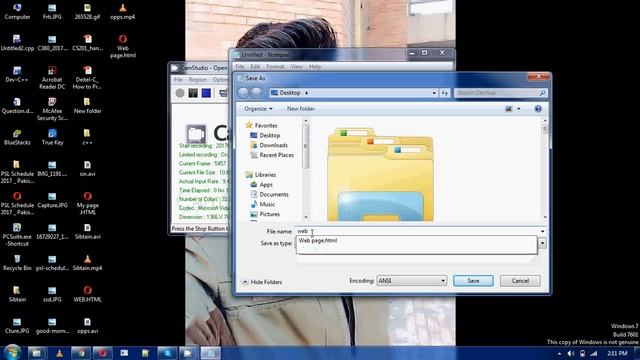The width and height of the screenshot is (640, 360).
Task: Click the Search Desktop field
Action: coord(500,93)
